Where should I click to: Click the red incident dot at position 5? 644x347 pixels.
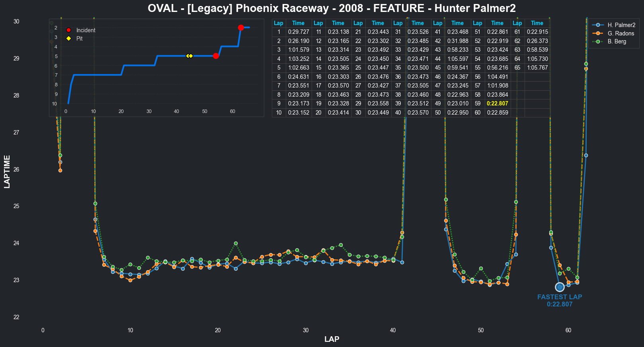[216, 56]
